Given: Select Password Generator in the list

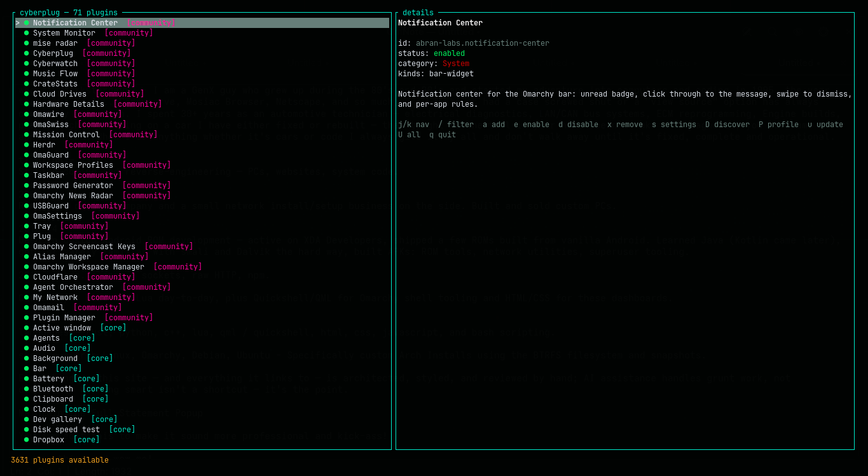Looking at the screenshot, I should click(x=202, y=186).
